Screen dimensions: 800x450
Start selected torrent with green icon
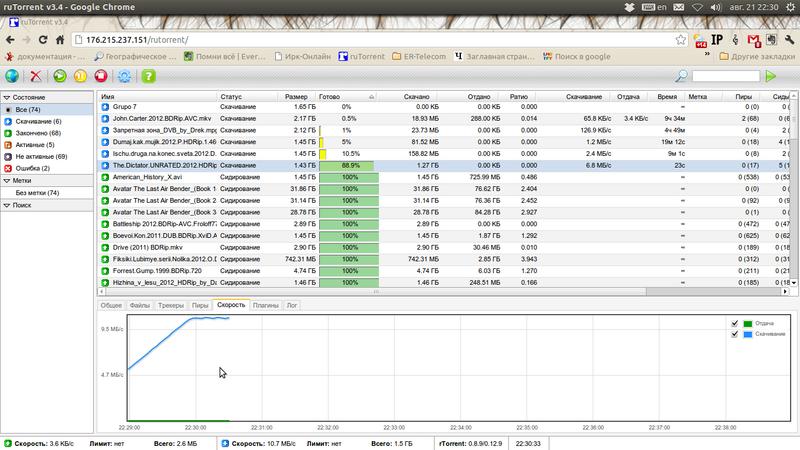(x=60, y=76)
